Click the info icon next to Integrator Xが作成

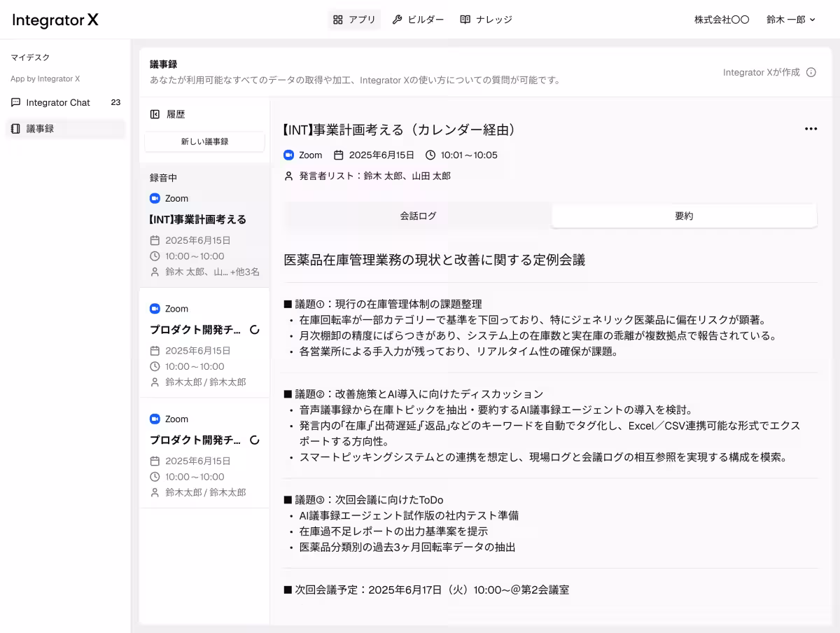coord(811,72)
